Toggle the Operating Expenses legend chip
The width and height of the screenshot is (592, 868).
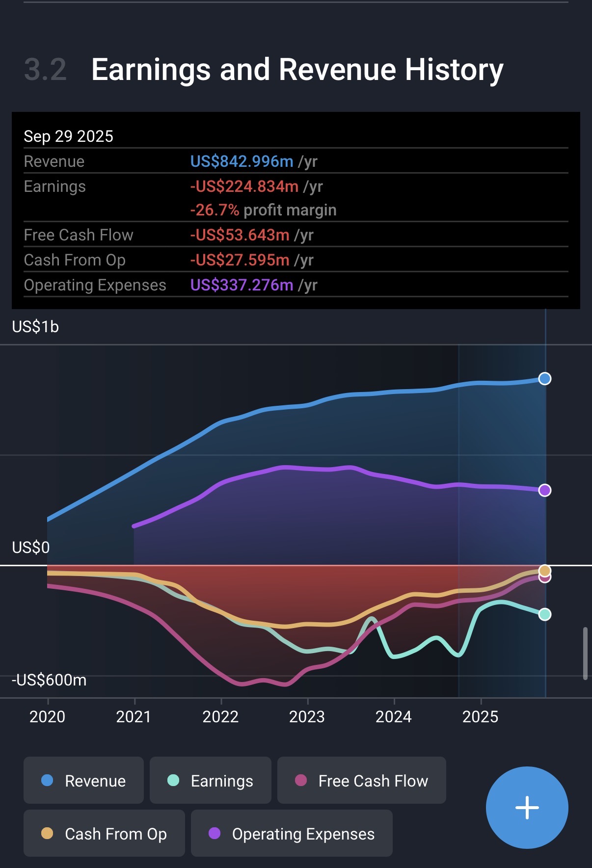pyautogui.click(x=292, y=834)
